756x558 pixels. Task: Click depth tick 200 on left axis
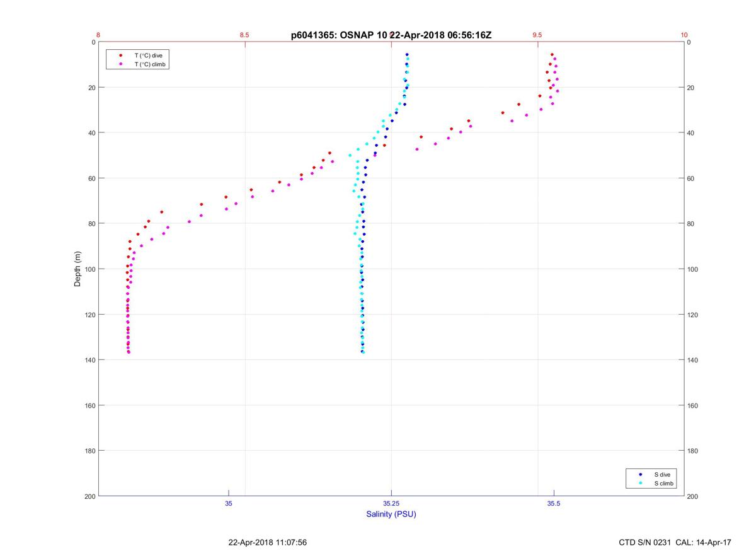pos(89,496)
